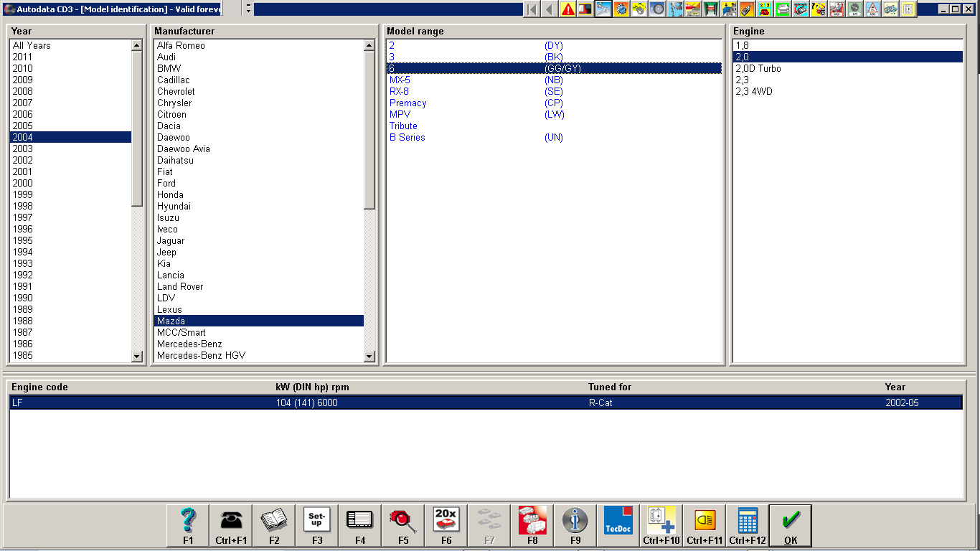Viewport: 980px width, 551px height.
Task: Click the Ctrl+F10 document plus icon
Action: pos(661,525)
